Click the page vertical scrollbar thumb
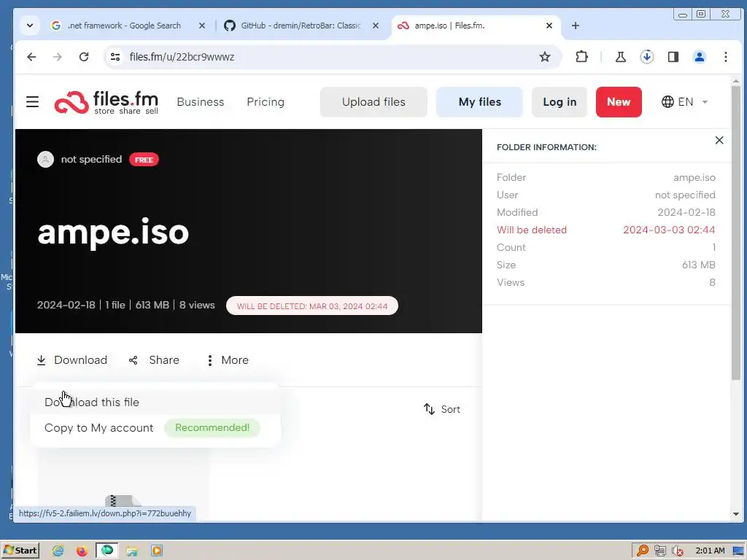The image size is (747, 560). (x=735, y=233)
